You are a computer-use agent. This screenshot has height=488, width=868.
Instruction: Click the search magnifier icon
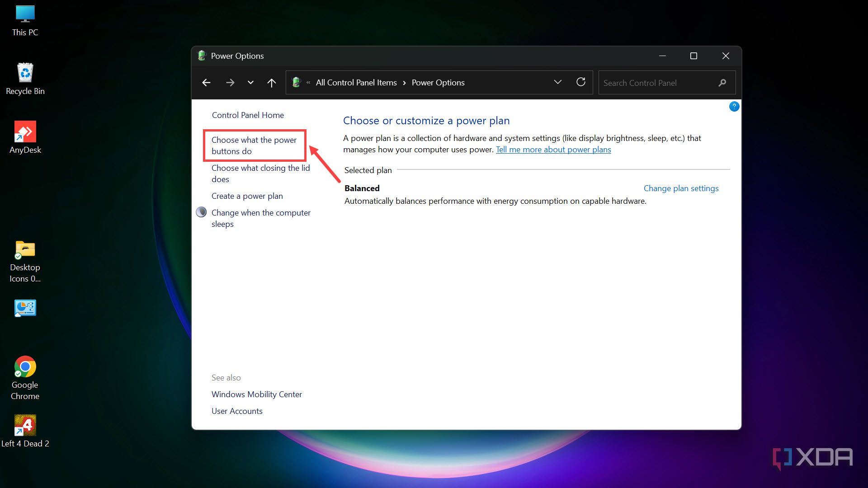(722, 83)
